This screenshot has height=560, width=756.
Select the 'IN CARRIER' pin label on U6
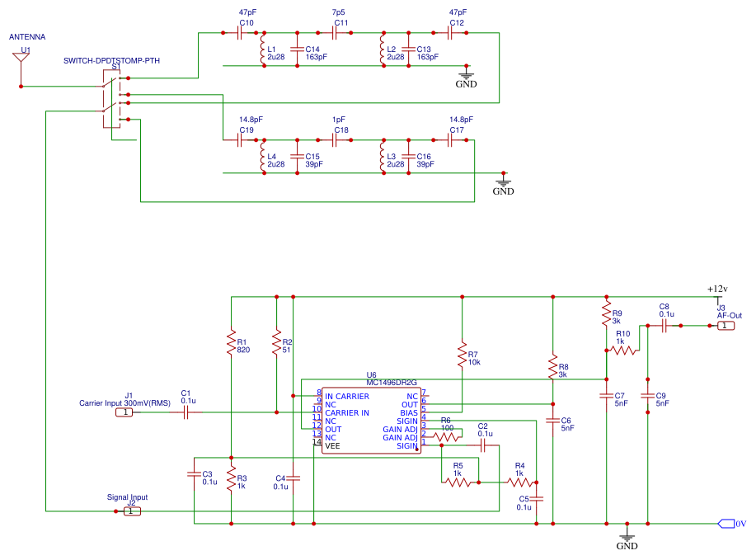[x=347, y=397]
